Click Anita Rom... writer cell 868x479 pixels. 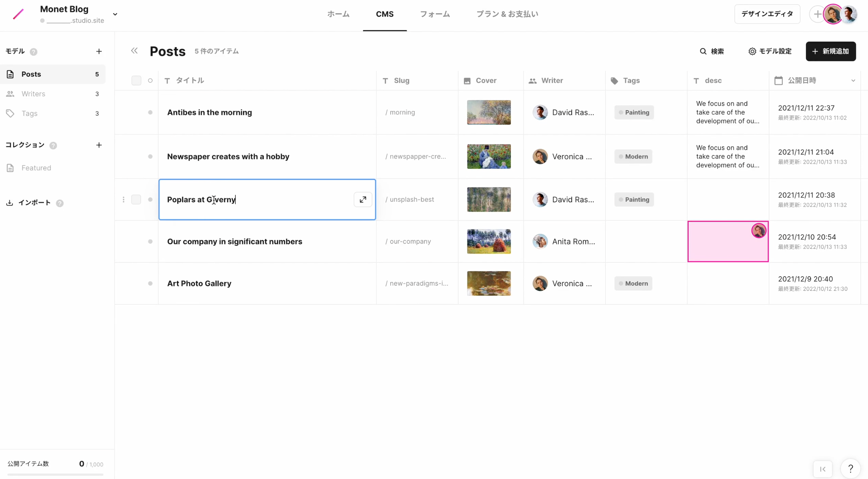(x=564, y=241)
